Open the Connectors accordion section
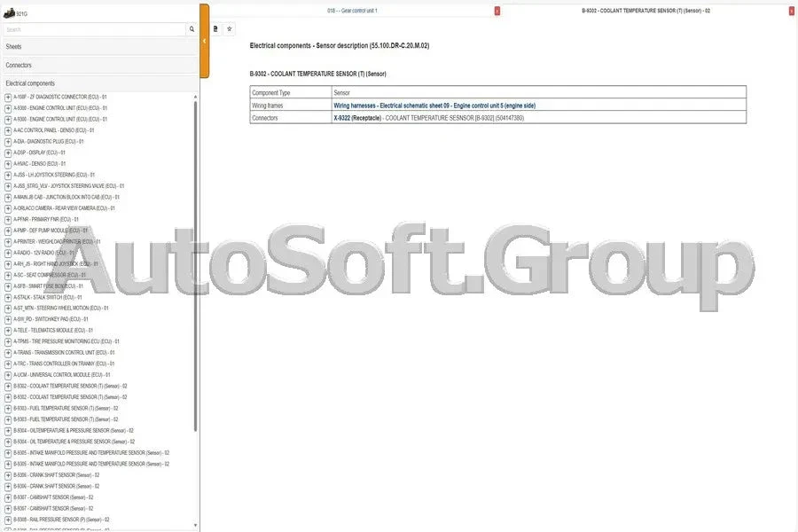Screen dimensions: 798x532 click(x=98, y=65)
